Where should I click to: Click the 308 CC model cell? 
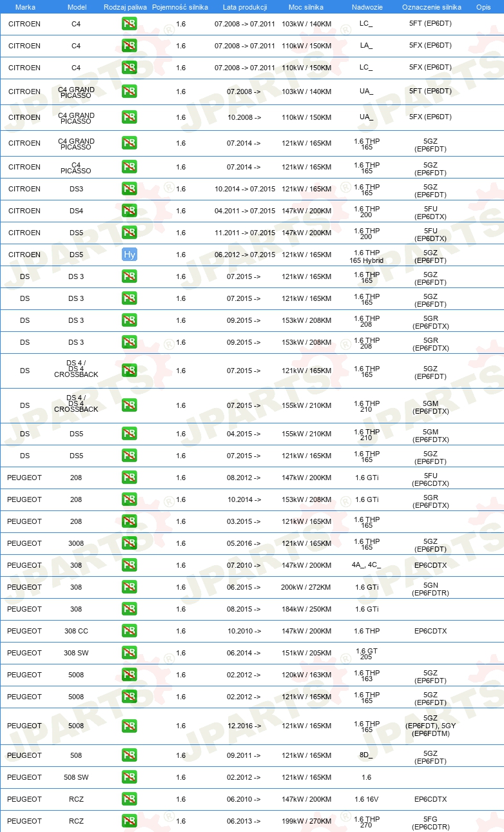(x=76, y=631)
